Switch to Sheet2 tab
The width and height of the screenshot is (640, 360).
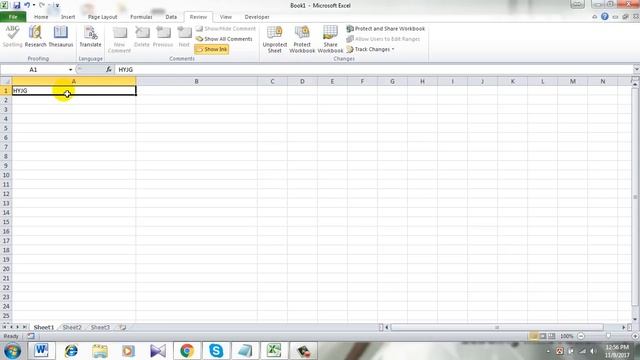point(72,327)
